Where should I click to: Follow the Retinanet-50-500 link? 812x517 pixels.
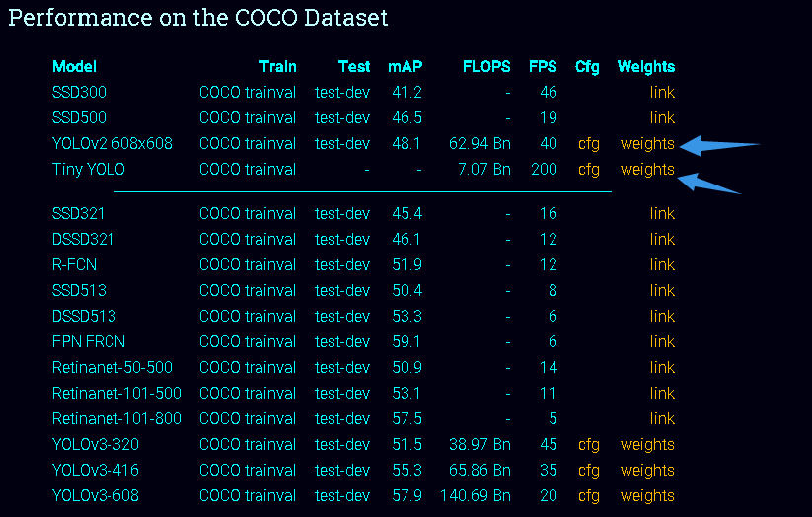[662, 367]
